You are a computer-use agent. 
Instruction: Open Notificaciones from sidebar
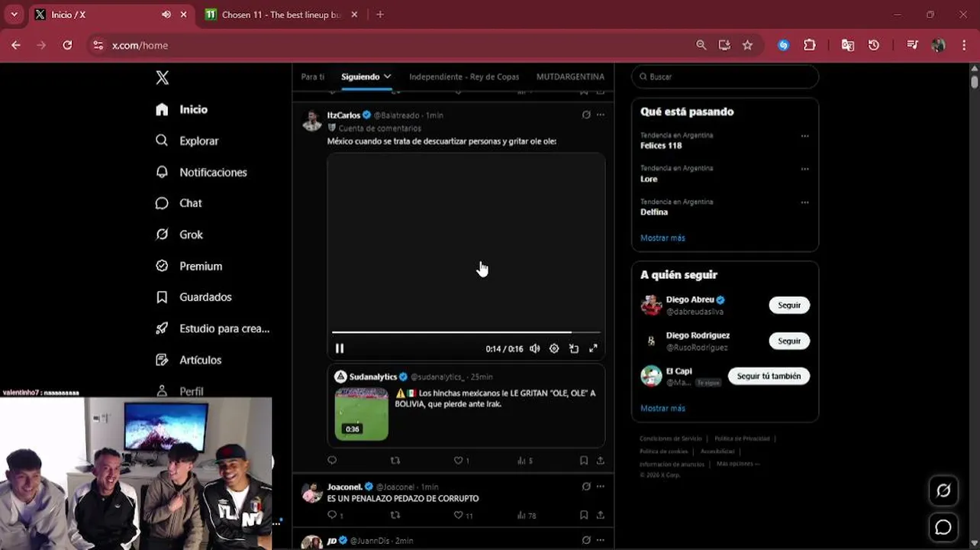(x=201, y=172)
